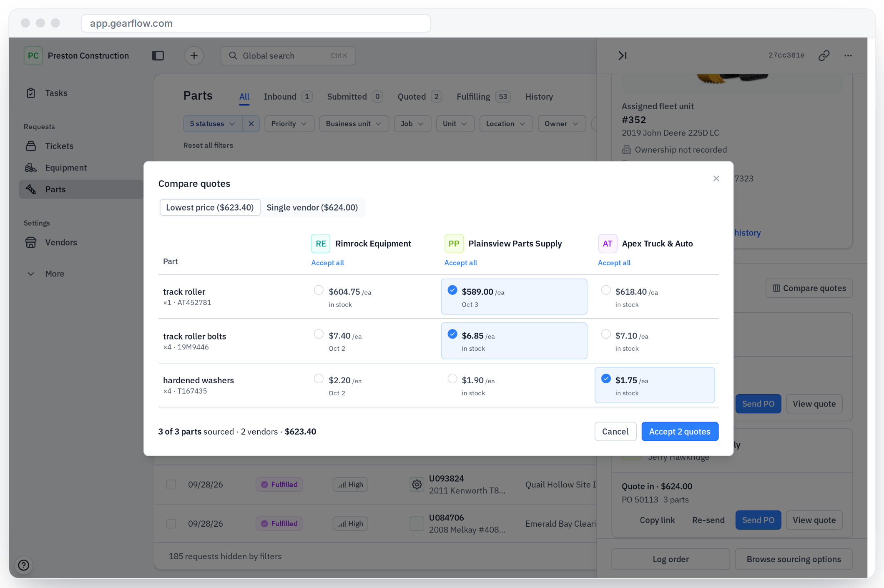
Task: Open the Fulfilling parts tab
Action: click(483, 97)
